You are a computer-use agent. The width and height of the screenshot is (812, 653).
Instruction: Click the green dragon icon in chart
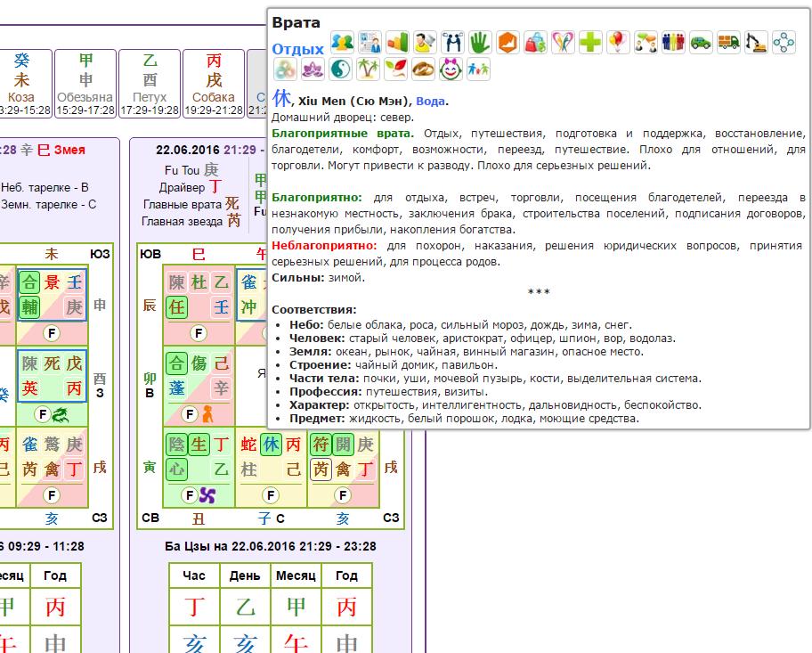tap(60, 414)
